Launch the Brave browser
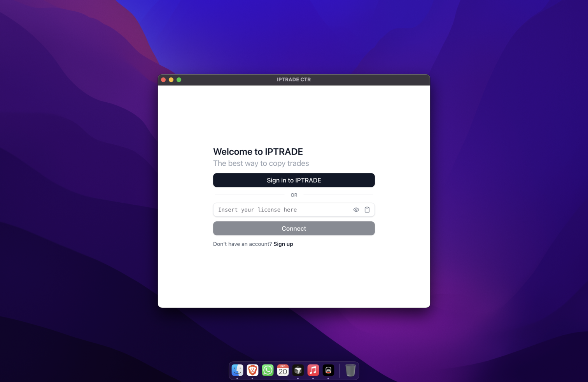588x382 pixels. 252,370
